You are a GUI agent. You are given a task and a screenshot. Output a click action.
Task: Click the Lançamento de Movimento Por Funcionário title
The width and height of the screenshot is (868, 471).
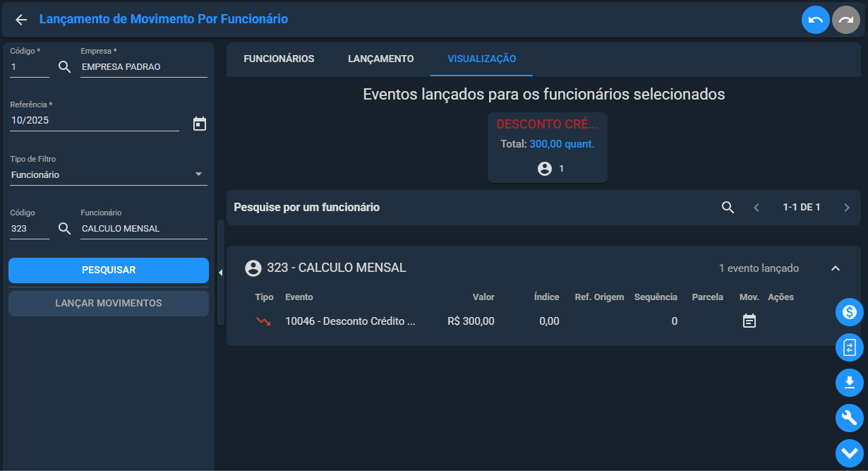click(x=164, y=19)
